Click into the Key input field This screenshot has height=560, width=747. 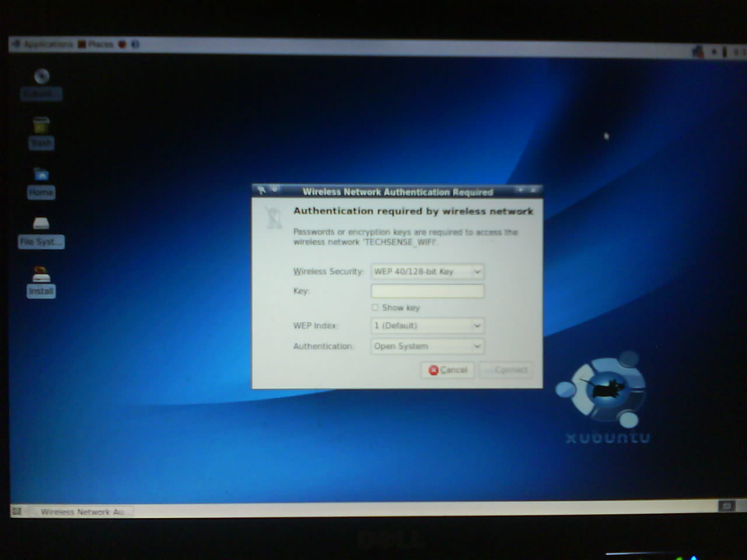pyautogui.click(x=427, y=291)
